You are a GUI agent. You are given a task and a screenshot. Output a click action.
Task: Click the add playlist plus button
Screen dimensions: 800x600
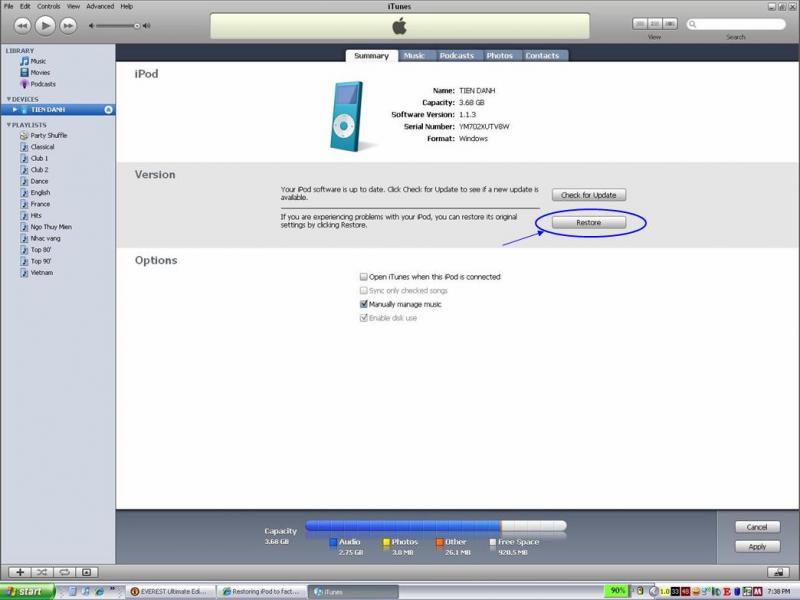click(x=21, y=572)
